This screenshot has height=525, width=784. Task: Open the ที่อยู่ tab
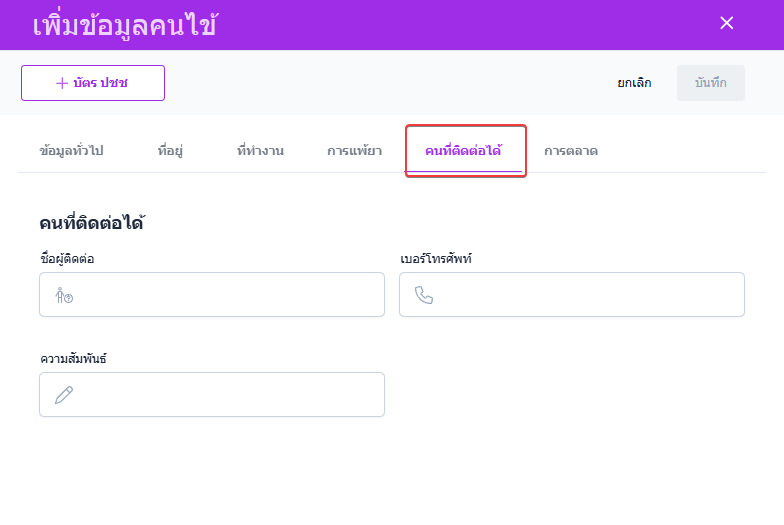[170, 151]
